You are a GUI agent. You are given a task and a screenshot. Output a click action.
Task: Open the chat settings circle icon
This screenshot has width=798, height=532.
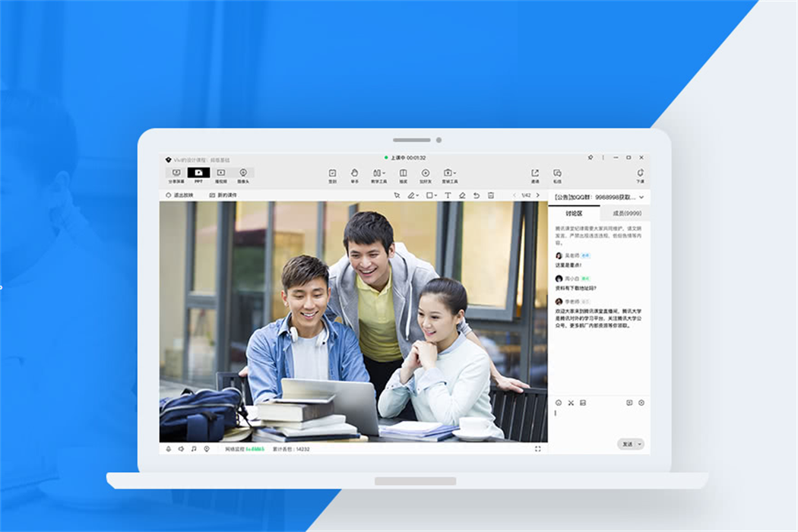(x=641, y=403)
